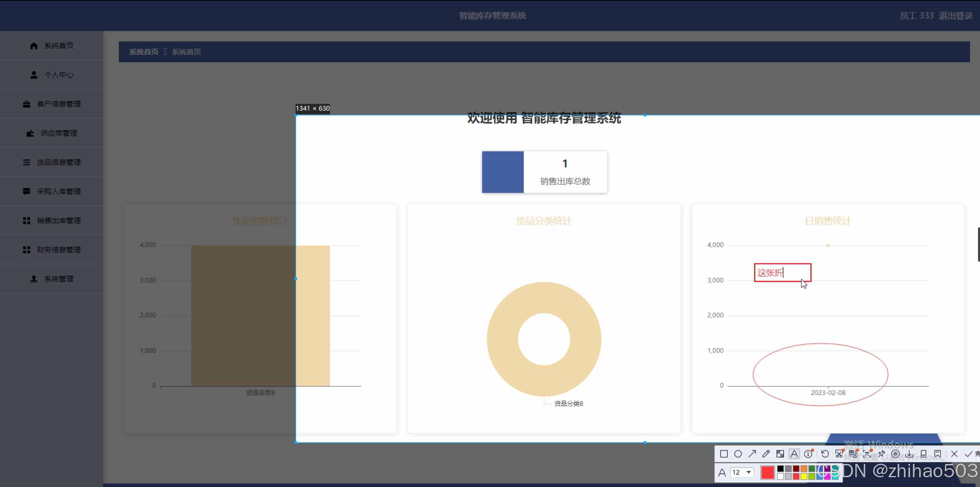Save the screenshot with download icon
Viewport: 980px width, 487px height.
(x=909, y=454)
